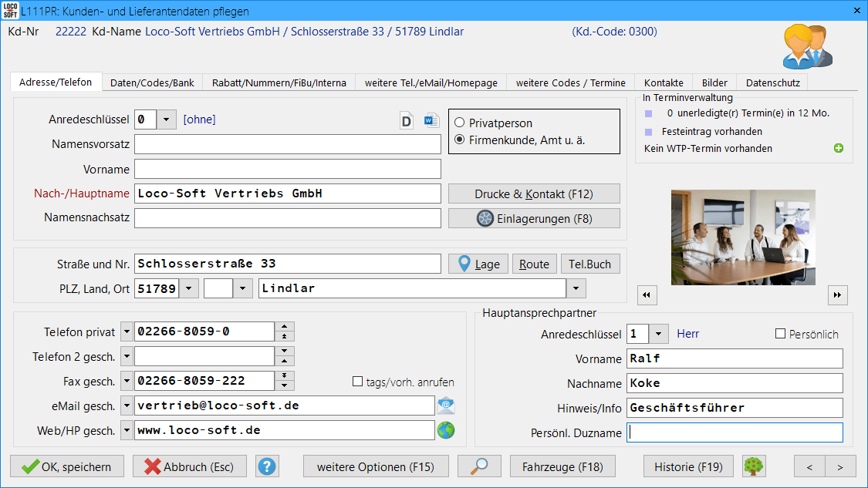This screenshot has width=868, height=488.
Task: Open website via globe icon
Action: (x=446, y=430)
